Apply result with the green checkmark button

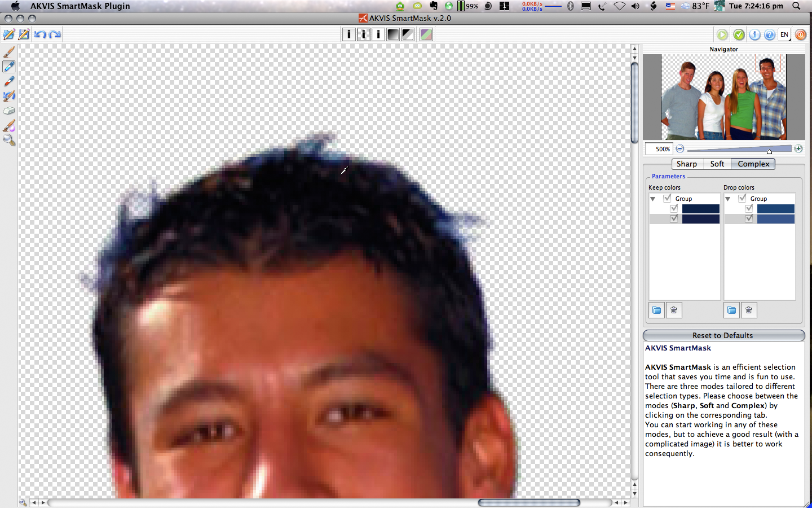(739, 34)
